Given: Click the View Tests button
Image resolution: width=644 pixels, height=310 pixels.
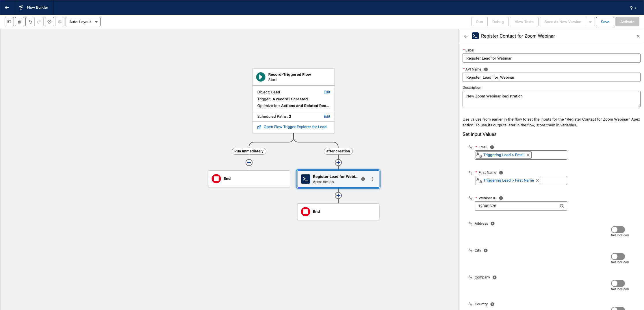Looking at the screenshot, I should click(524, 22).
